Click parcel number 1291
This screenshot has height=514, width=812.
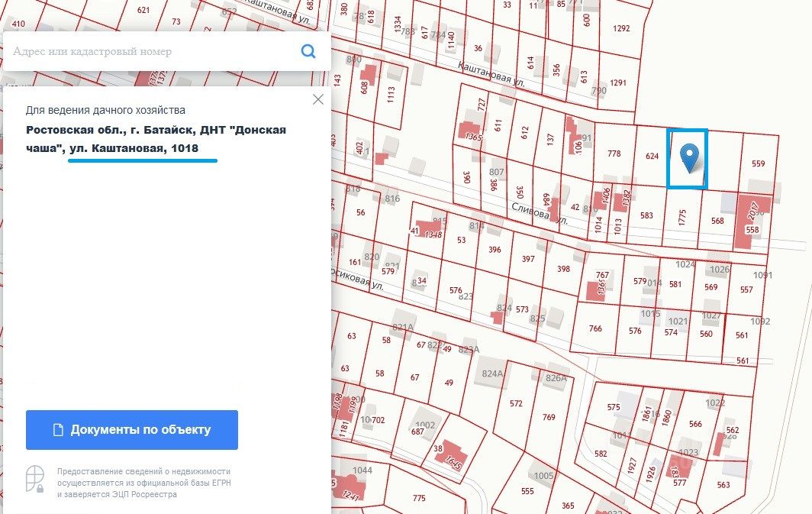click(618, 83)
